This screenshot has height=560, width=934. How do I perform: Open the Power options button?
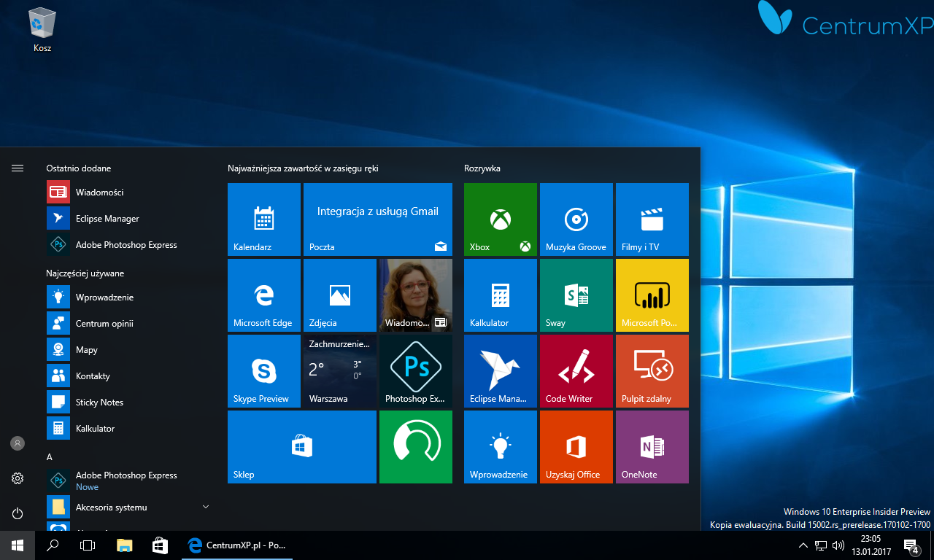click(18, 513)
